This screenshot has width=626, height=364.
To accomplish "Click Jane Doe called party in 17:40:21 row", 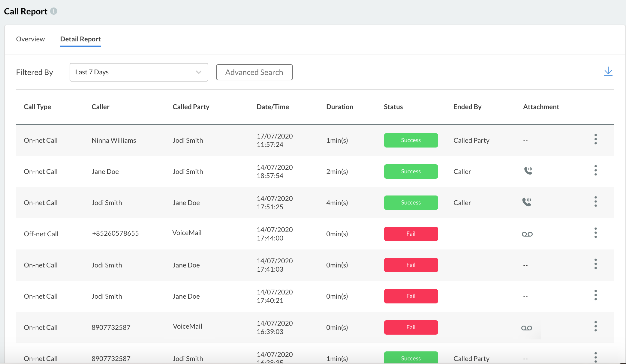I will pyautogui.click(x=186, y=296).
